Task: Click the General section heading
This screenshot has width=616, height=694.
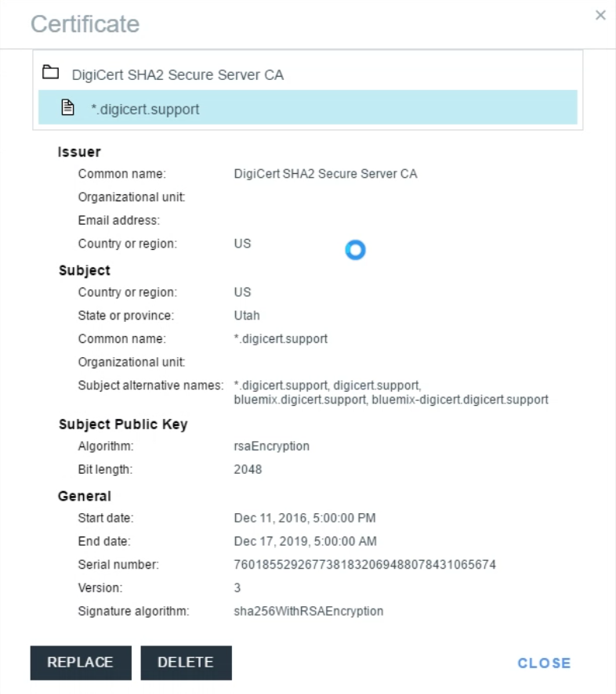Action: click(85, 496)
